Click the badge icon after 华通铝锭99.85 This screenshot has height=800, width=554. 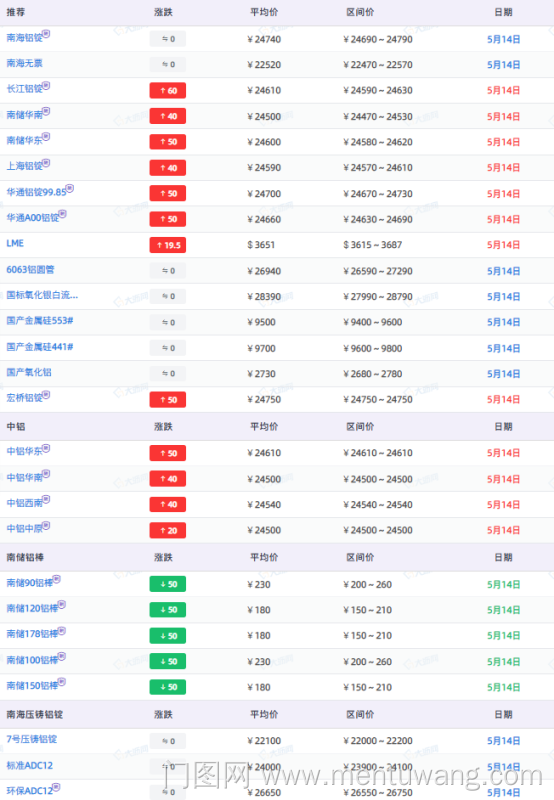click(x=70, y=188)
